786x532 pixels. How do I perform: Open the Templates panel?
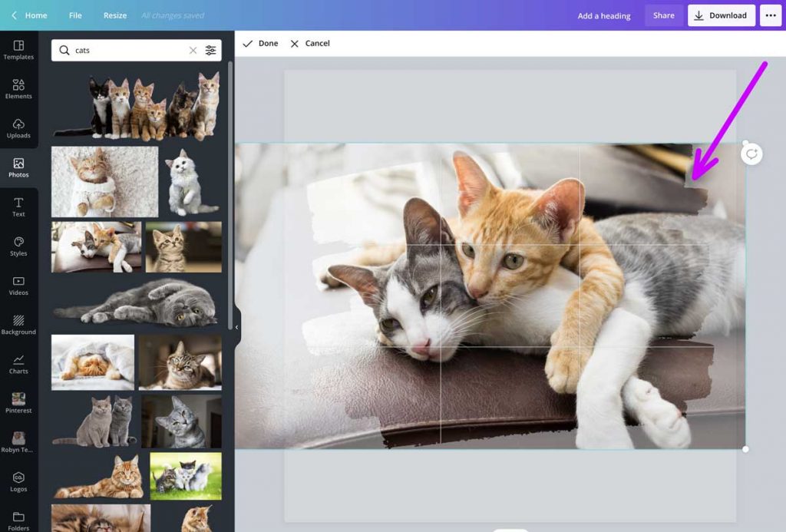(18, 50)
